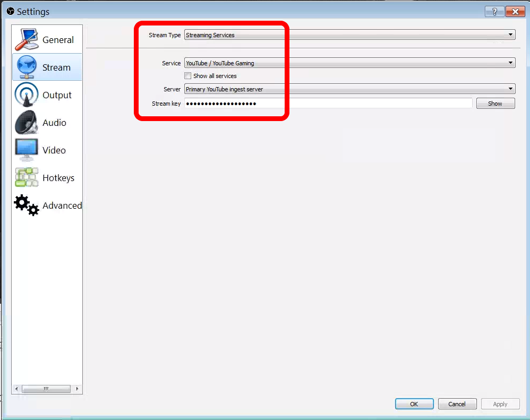Click the Audio speaker icon

[x=27, y=122]
